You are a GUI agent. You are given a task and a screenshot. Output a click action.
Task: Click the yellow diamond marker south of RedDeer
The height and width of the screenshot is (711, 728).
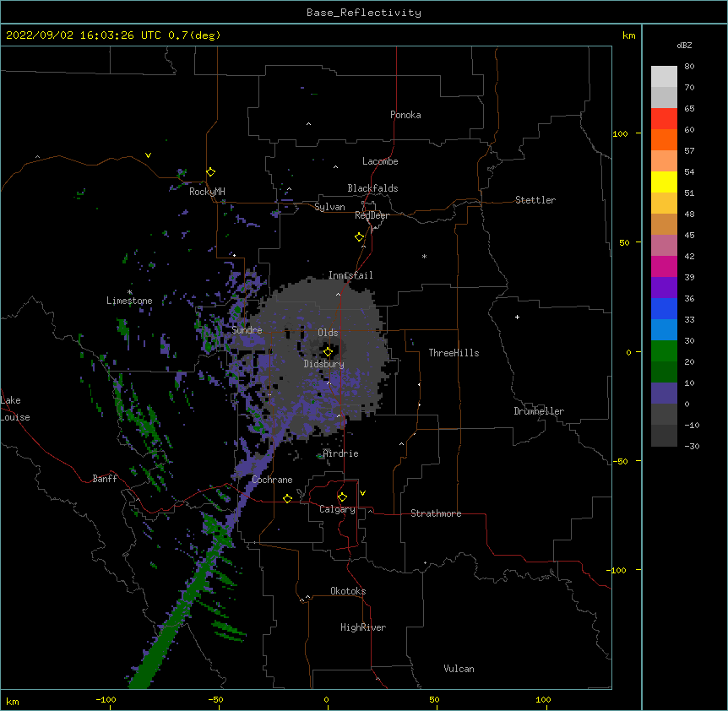tap(360, 237)
